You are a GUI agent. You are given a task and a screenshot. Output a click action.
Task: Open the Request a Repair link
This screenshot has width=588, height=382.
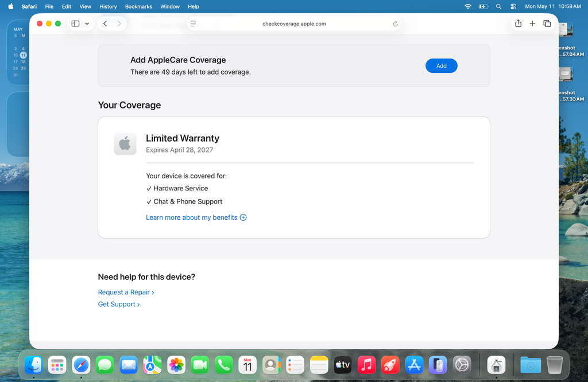click(126, 292)
